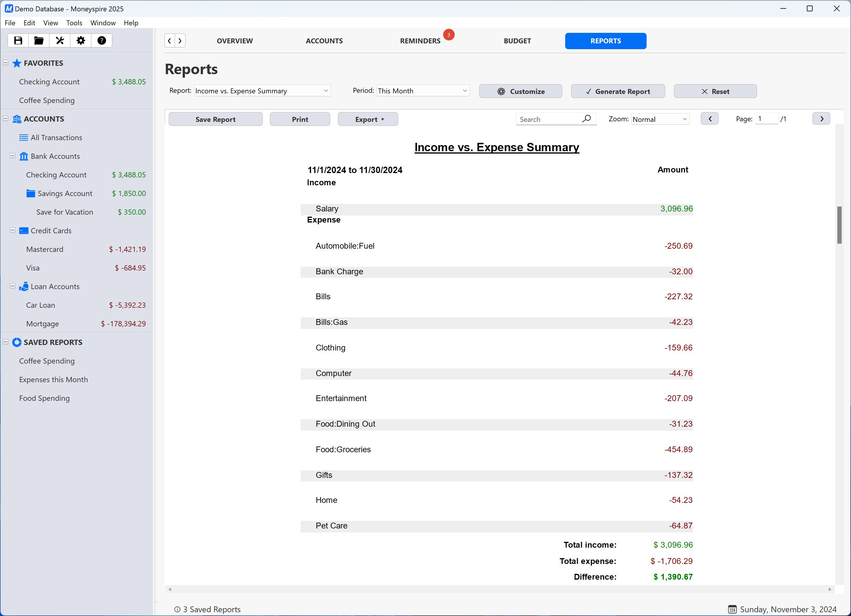Switch to the Overview tab
This screenshot has height=616, width=851.
click(x=235, y=41)
